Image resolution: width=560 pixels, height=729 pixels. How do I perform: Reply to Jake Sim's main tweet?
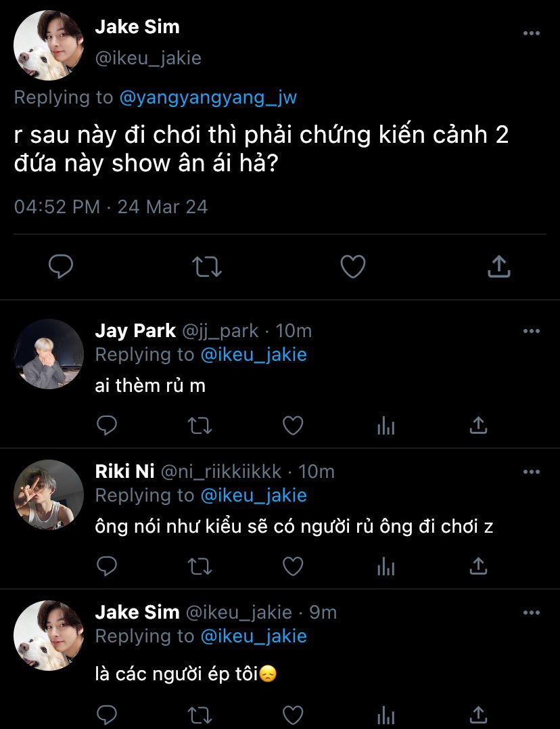tap(61, 267)
